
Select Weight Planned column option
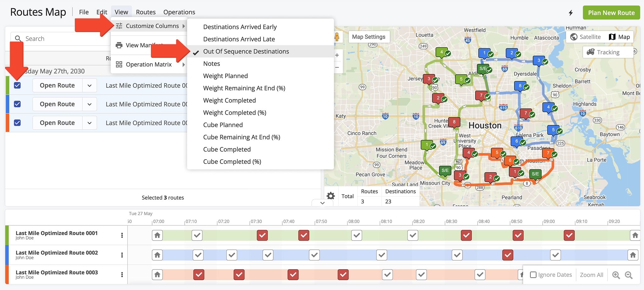225,76
